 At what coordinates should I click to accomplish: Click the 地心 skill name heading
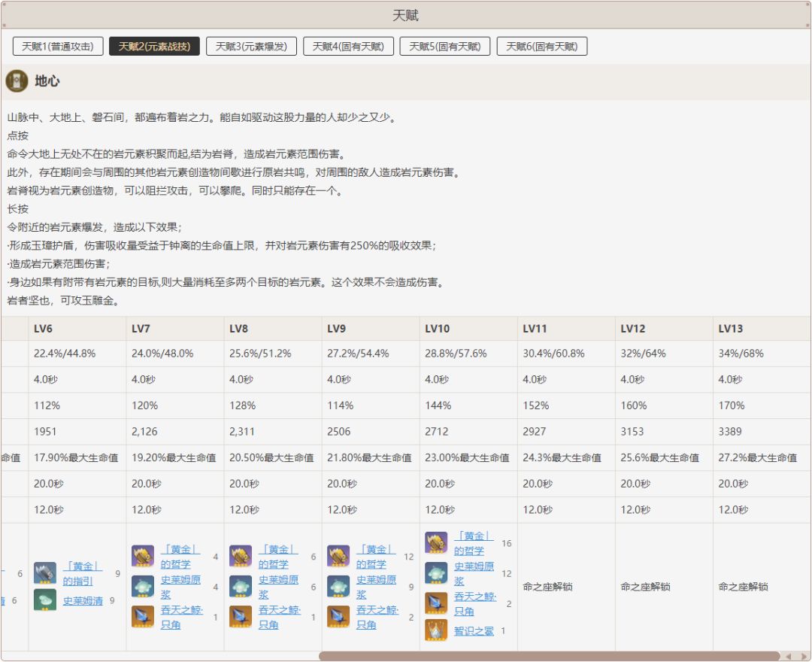pyautogui.click(x=47, y=81)
